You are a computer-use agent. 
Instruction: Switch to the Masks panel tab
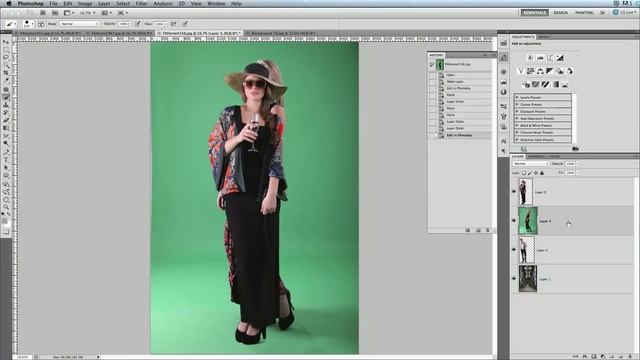[544, 37]
